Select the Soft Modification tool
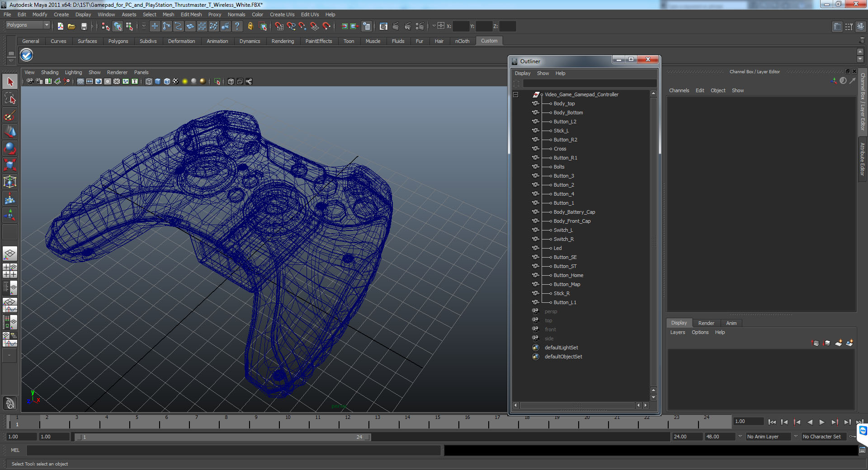This screenshot has width=868, height=470. click(10, 198)
